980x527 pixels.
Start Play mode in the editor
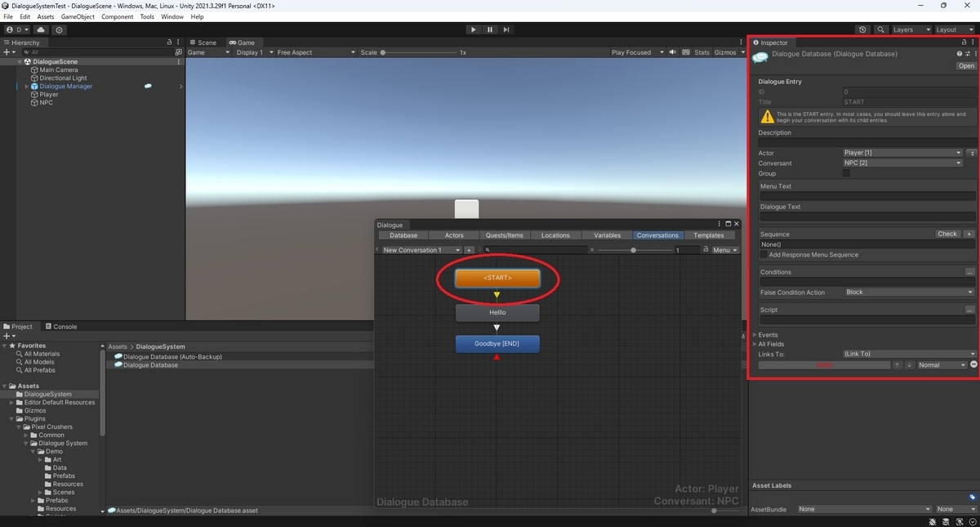473,29
